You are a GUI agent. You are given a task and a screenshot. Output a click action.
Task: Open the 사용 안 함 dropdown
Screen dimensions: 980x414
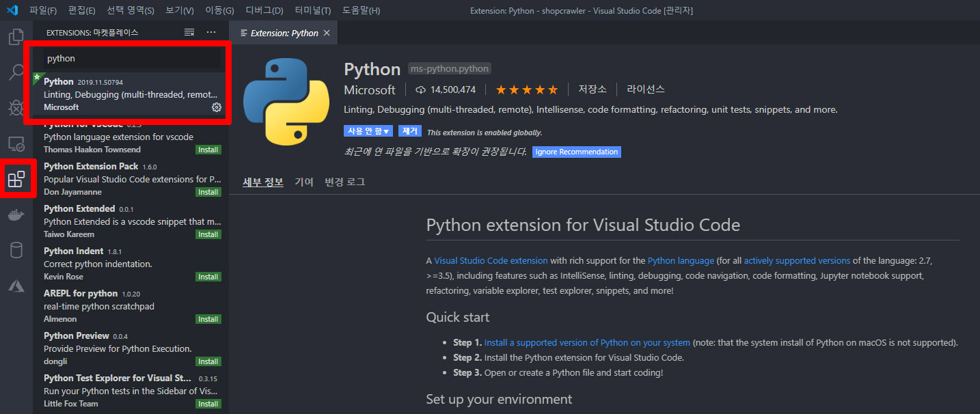pyautogui.click(x=368, y=131)
